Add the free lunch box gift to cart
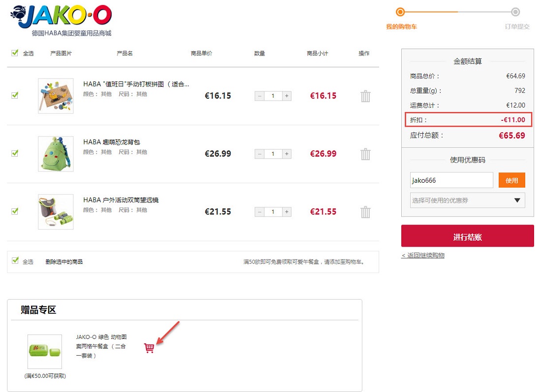The width and height of the screenshot is (539, 392). pyautogui.click(x=149, y=348)
